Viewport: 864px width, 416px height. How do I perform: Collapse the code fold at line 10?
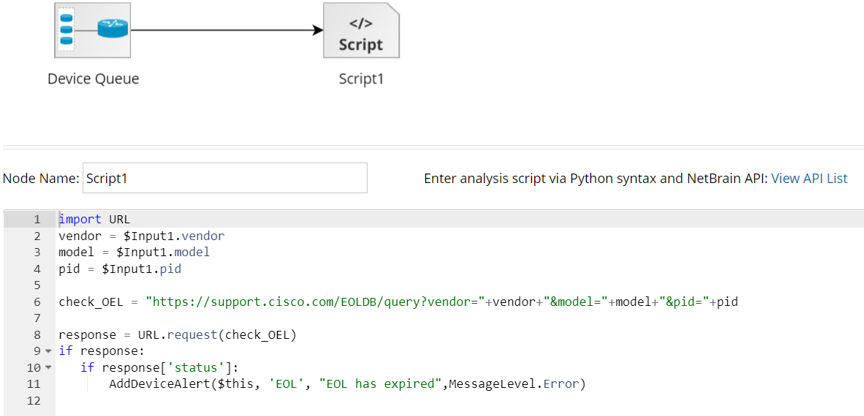tap(47, 367)
